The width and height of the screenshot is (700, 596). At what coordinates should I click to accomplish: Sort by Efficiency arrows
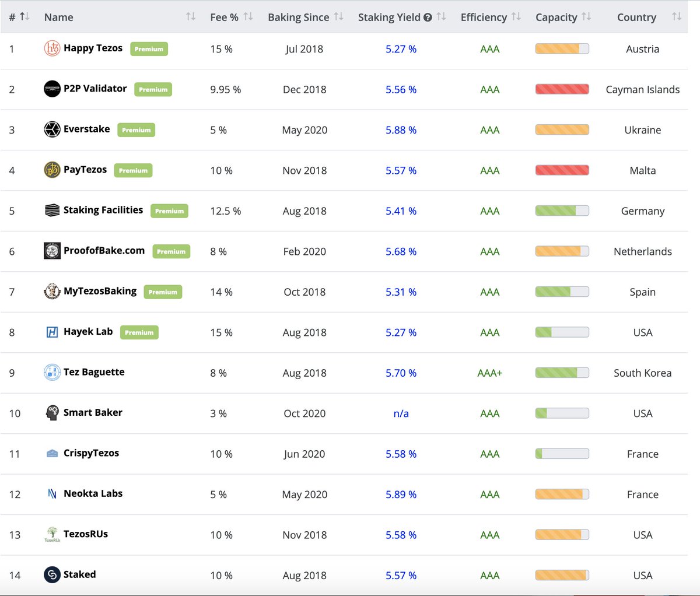click(516, 17)
